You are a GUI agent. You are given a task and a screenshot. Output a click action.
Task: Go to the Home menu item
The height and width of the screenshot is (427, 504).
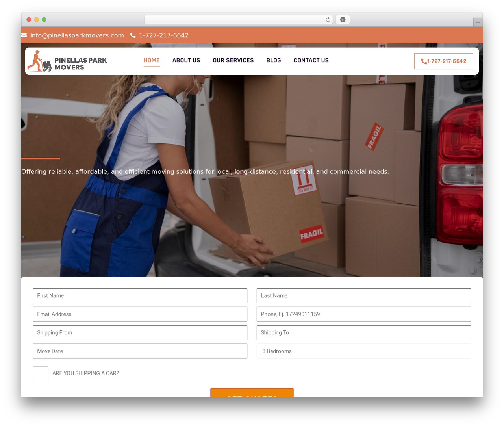[152, 60]
